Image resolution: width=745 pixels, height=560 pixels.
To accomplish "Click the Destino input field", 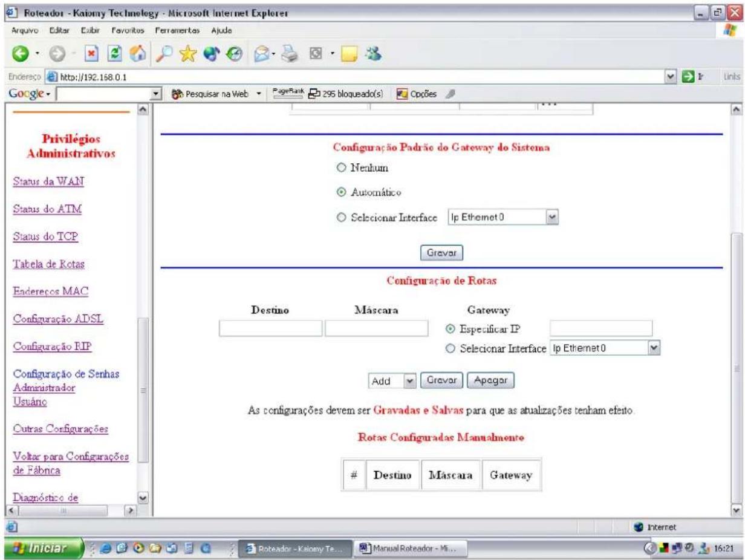I will (271, 328).
